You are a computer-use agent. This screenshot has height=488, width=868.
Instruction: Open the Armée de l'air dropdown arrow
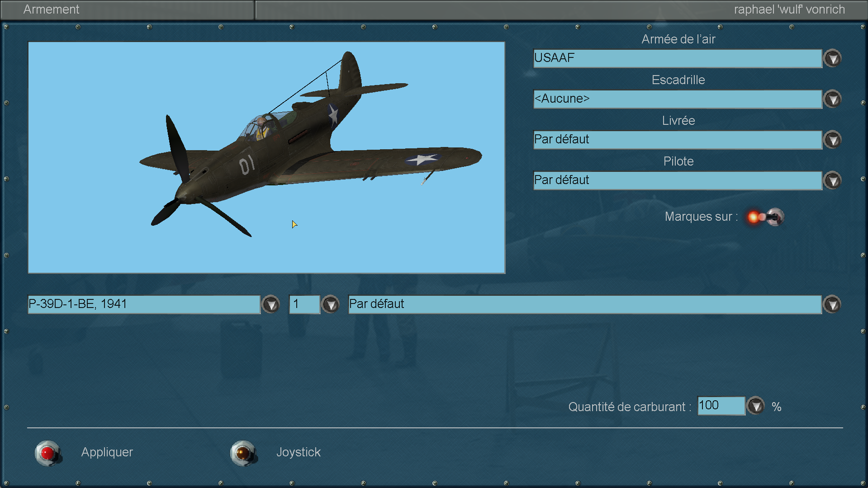tap(832, 58)
